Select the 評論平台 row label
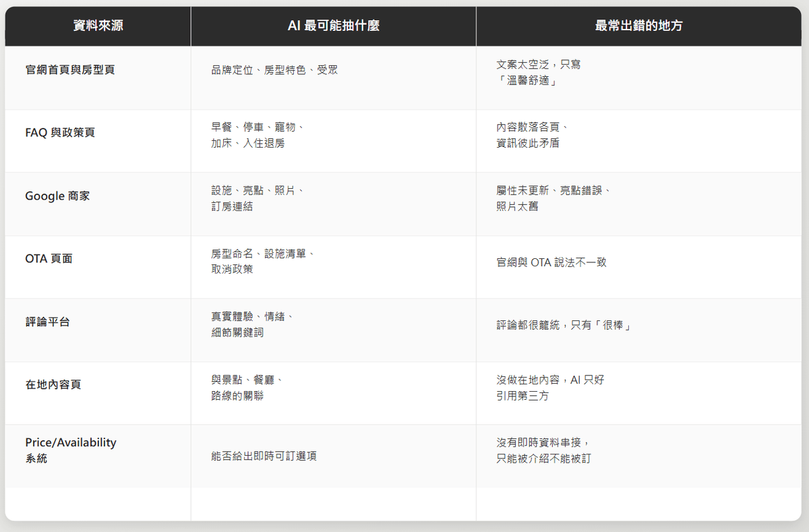The width and height of the screenshot is (809, 532). pos(47,322)
